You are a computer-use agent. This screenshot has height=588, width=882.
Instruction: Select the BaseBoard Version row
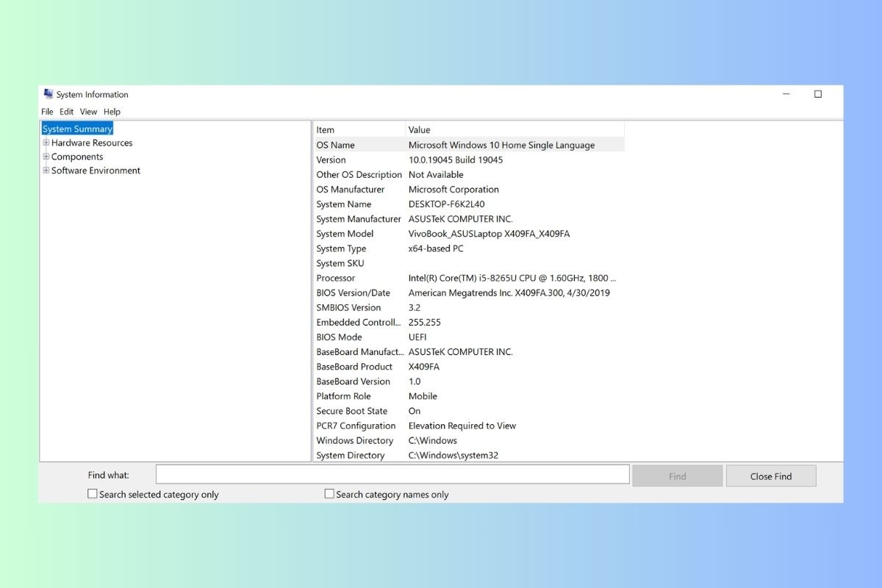pos(469,381)
